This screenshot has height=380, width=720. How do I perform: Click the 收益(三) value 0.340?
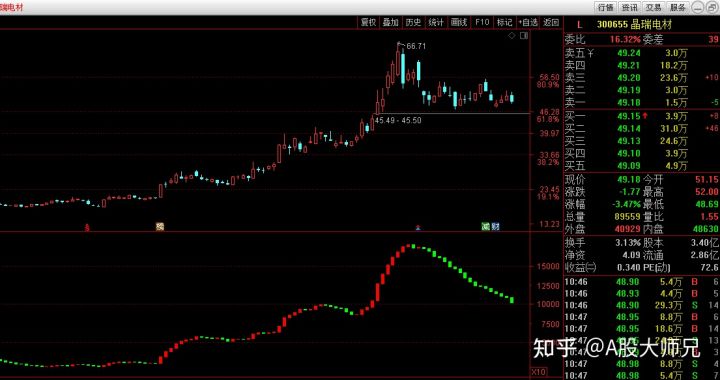click(629, 268)
